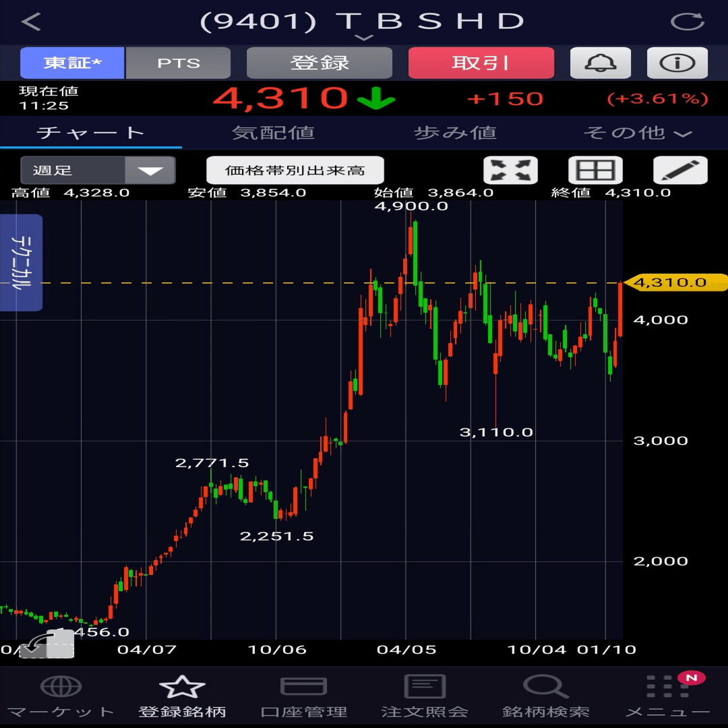Click the 4,900.0 high label on chart
728x728 pixels.
411,206
